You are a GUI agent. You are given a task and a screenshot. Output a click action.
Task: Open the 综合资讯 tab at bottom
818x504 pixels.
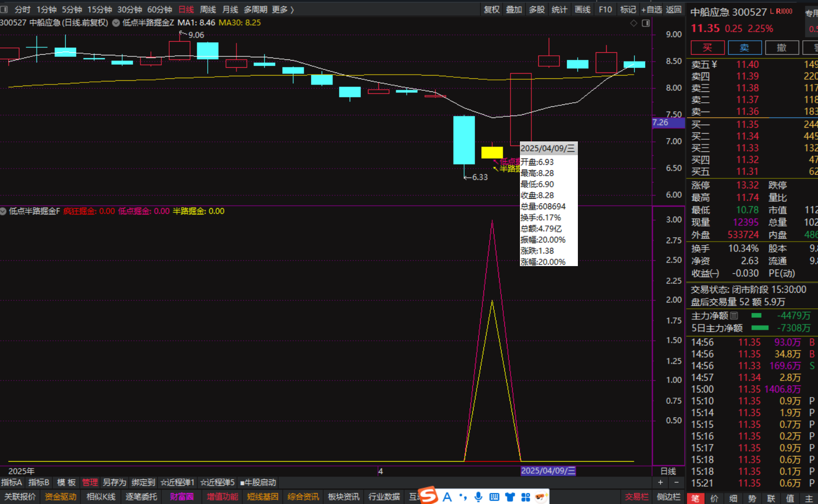click(303, 497)
